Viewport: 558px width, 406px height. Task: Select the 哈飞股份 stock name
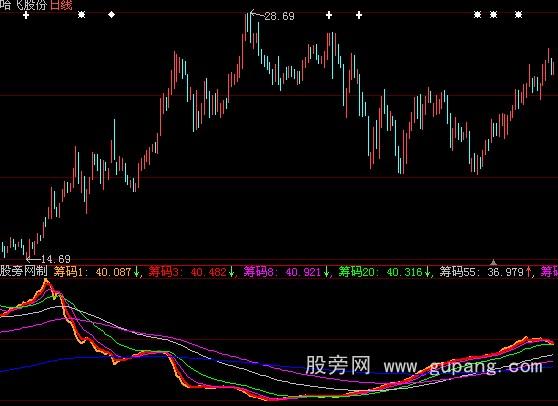click(23, 5)
